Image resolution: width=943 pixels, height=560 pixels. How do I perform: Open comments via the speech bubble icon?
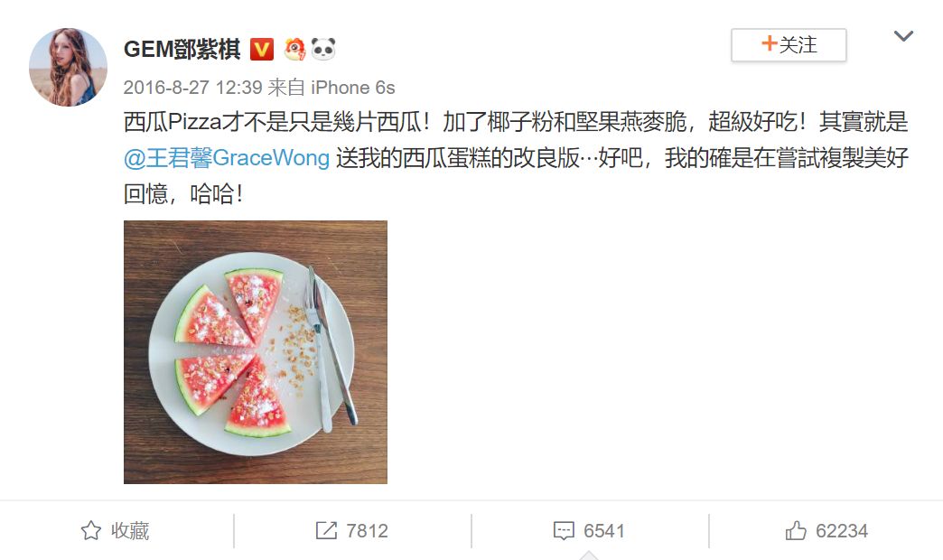(564, 530)
